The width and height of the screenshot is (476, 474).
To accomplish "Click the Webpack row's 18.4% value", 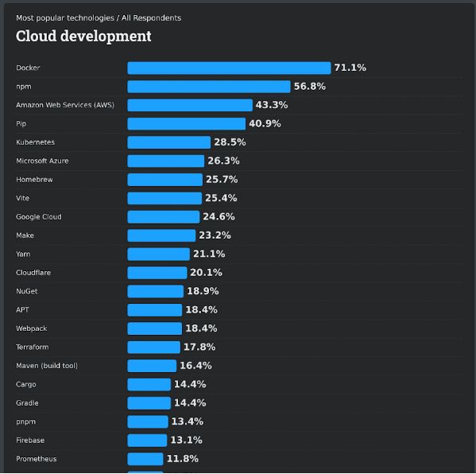I will [x=201, y=328].
